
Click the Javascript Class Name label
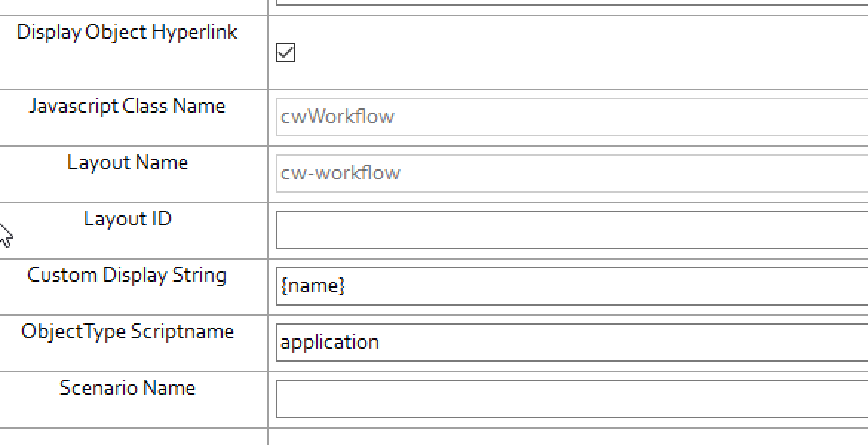[x=127, y=107]
